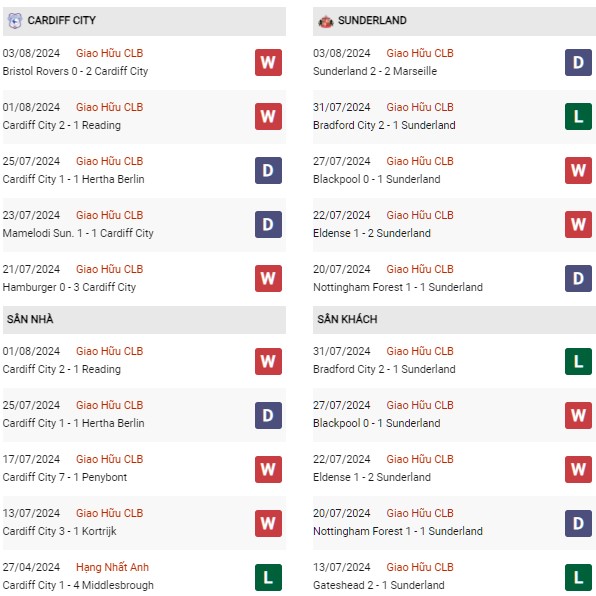Image resolution: width=596 pixels, height=596 pixels.
Task: Click W badge for Bristol Rovers match
Action: click(268, 62)
